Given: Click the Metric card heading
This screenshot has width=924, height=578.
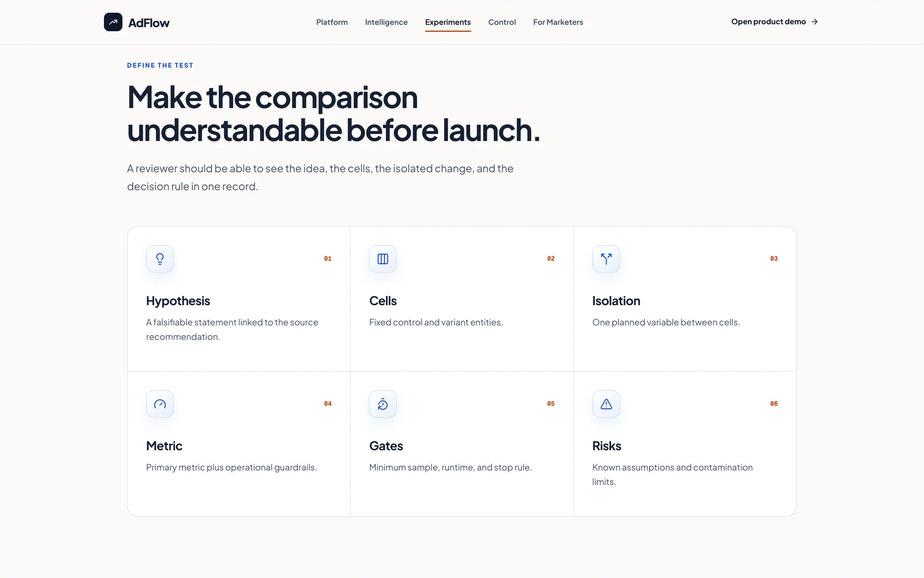Looking at the screenshot, I should coord(164,446).
